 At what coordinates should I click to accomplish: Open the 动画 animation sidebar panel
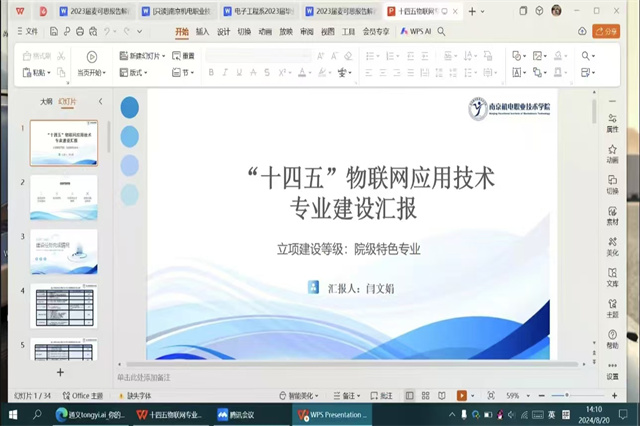pyautogui.click(x=612, y=153)
